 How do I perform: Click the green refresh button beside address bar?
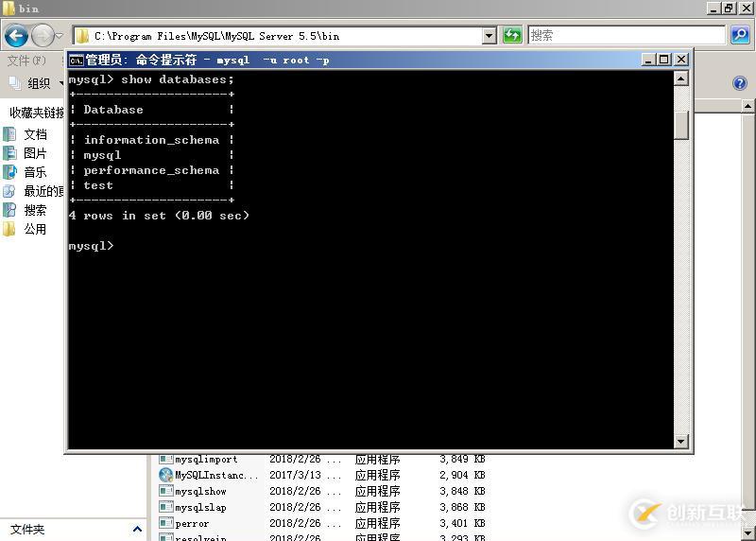[512, 36]
